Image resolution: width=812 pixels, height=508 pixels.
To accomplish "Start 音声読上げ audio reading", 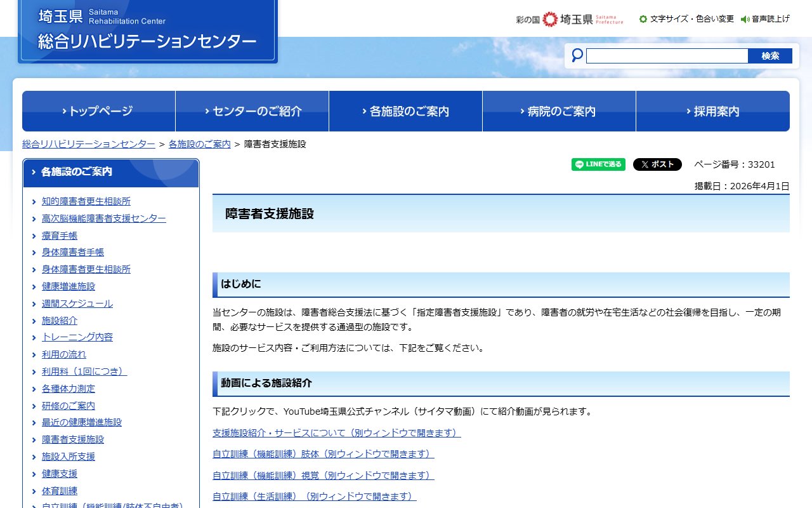I will [766, 19].
